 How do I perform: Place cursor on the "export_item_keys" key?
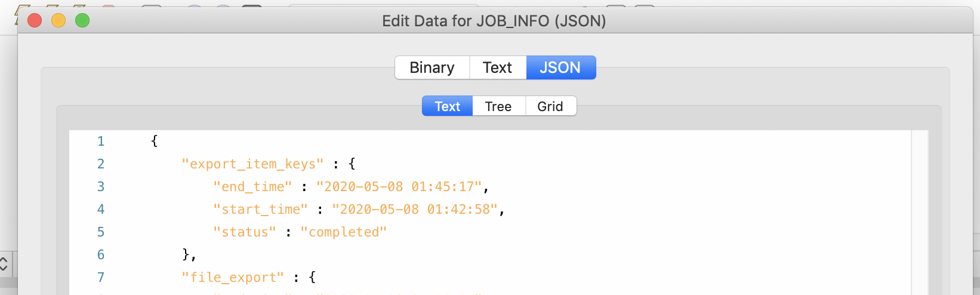click(x=252, y=164)
